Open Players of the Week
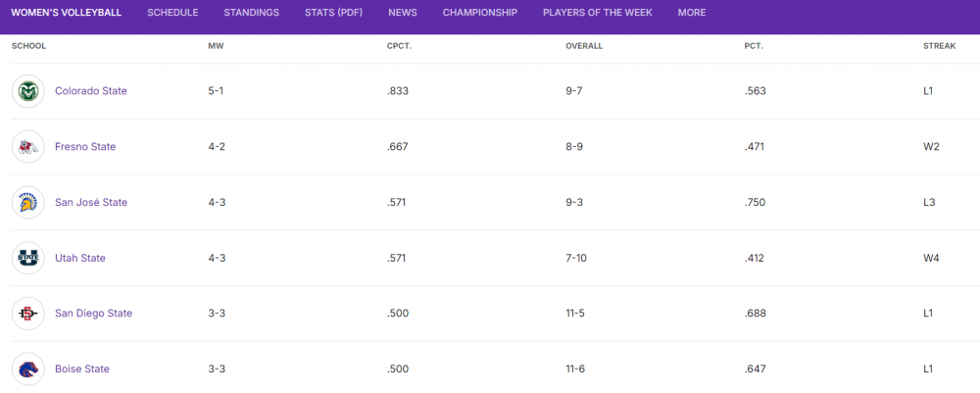980x393 pixels. coord(597,13)
